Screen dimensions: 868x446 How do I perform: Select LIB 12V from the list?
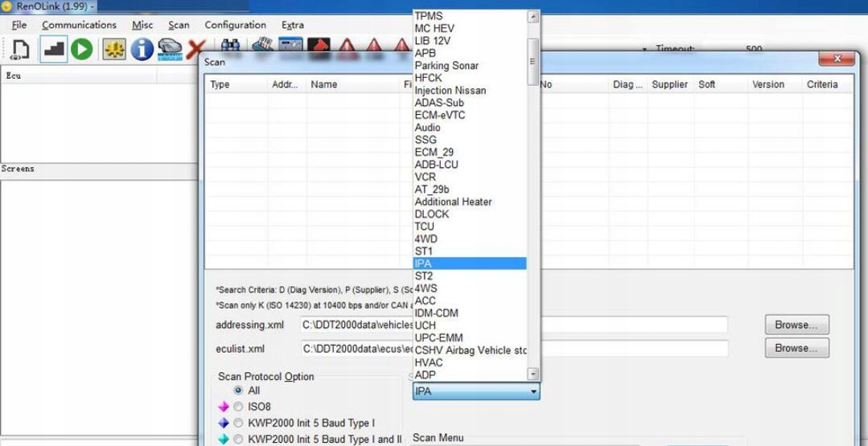tap(470, 41)
